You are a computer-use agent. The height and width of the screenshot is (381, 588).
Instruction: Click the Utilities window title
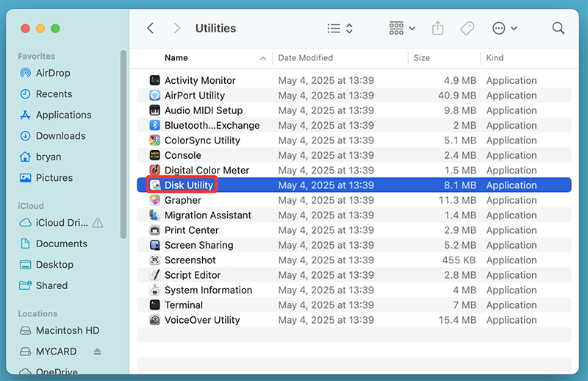tap(215, 28)
